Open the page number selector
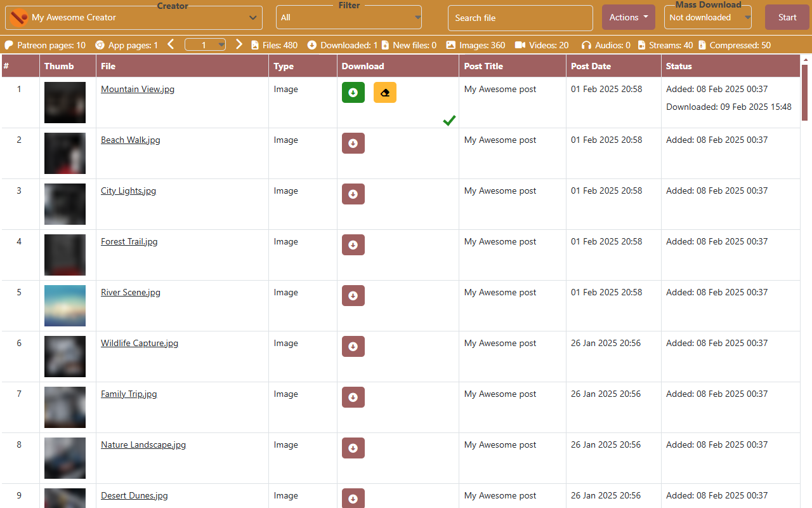 pyautogui.click(x=205, y=45)
